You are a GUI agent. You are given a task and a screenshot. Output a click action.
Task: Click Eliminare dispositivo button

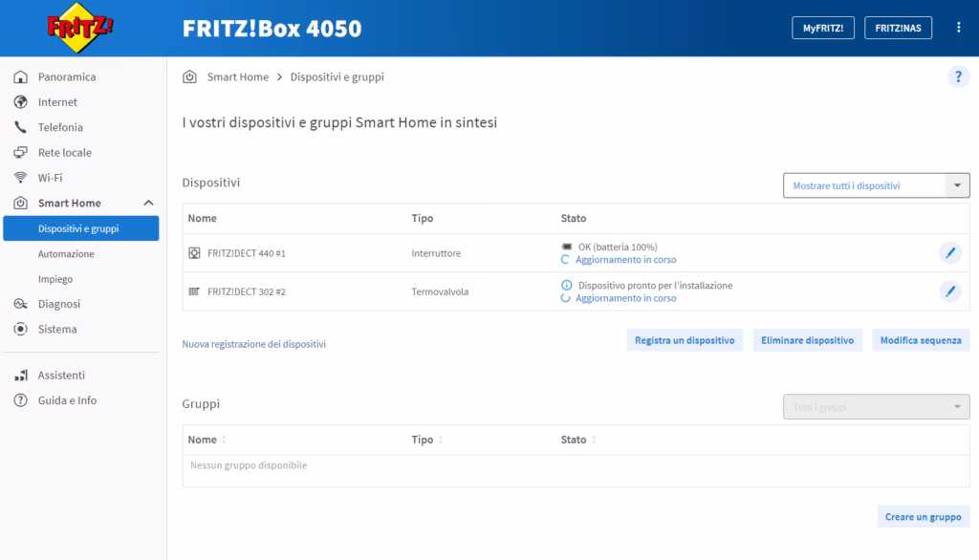click(x=807, y=340)
